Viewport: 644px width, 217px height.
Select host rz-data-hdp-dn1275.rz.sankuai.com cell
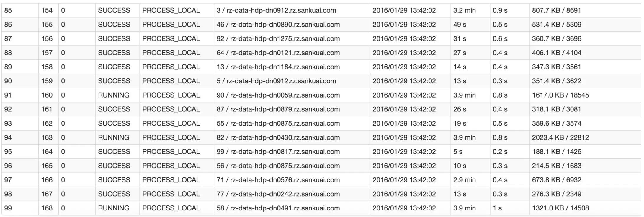tap(292, 39)
